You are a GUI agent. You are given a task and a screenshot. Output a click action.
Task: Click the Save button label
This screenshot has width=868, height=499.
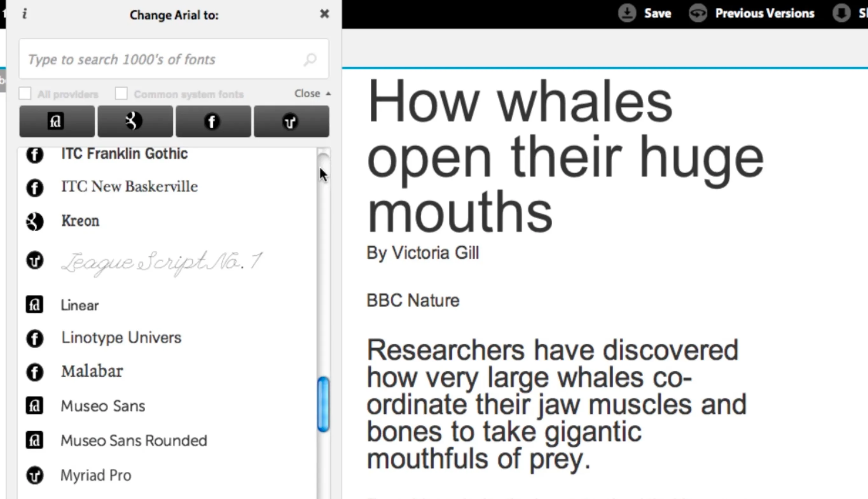pos(658,13)
